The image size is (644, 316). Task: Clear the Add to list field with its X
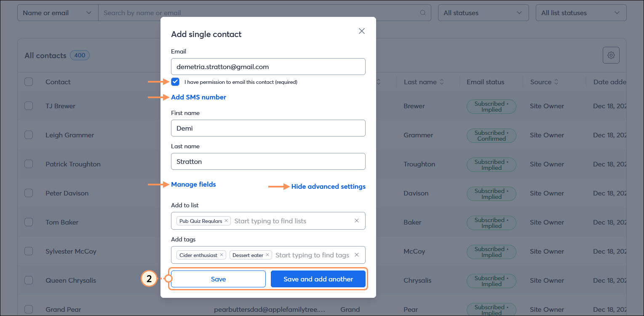(x=356, y=220)
